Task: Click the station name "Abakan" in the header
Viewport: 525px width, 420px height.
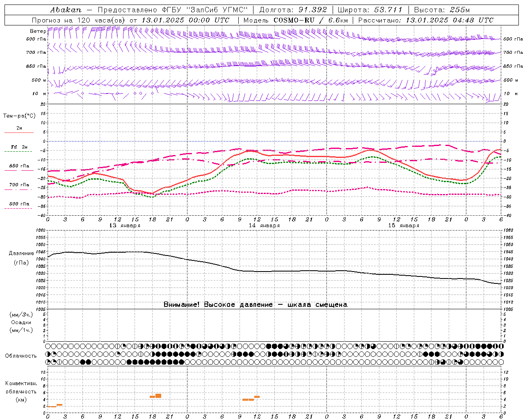Action: 66,10
